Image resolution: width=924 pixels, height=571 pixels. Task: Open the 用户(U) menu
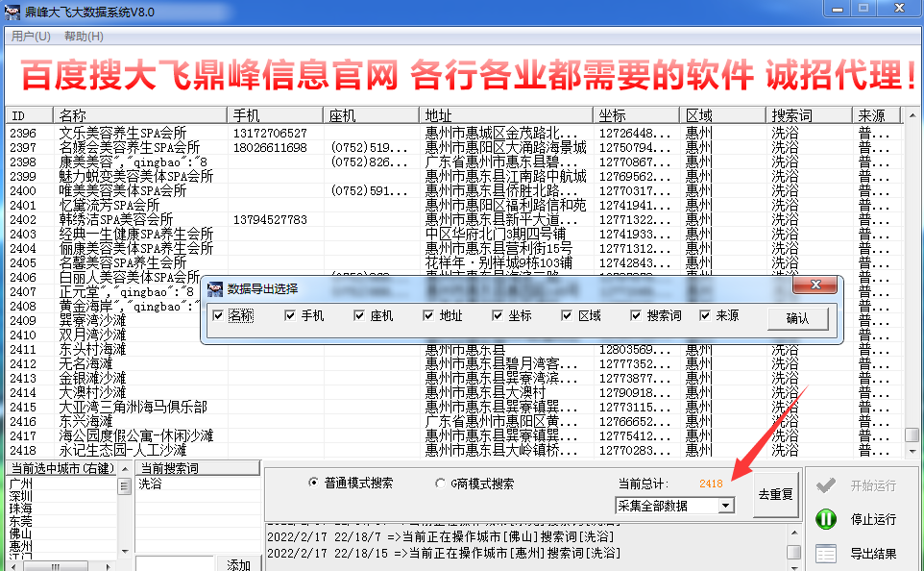pos(31,37)
